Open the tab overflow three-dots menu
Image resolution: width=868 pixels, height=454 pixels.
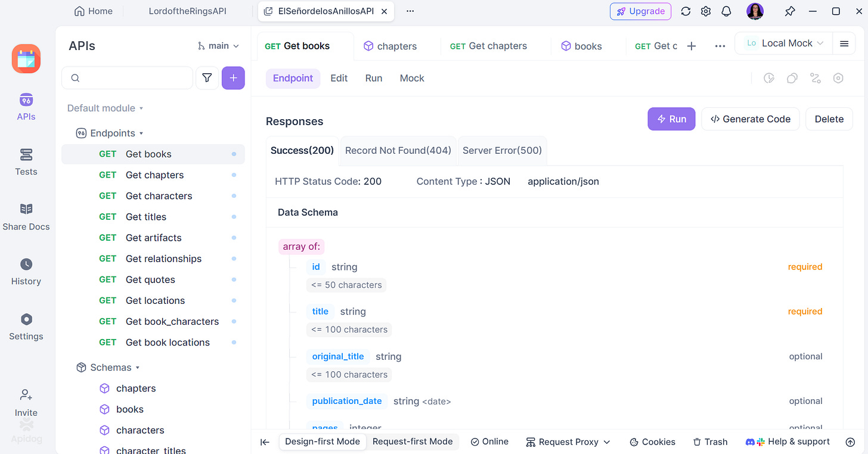pyautogui.click(x=720, y=46)
